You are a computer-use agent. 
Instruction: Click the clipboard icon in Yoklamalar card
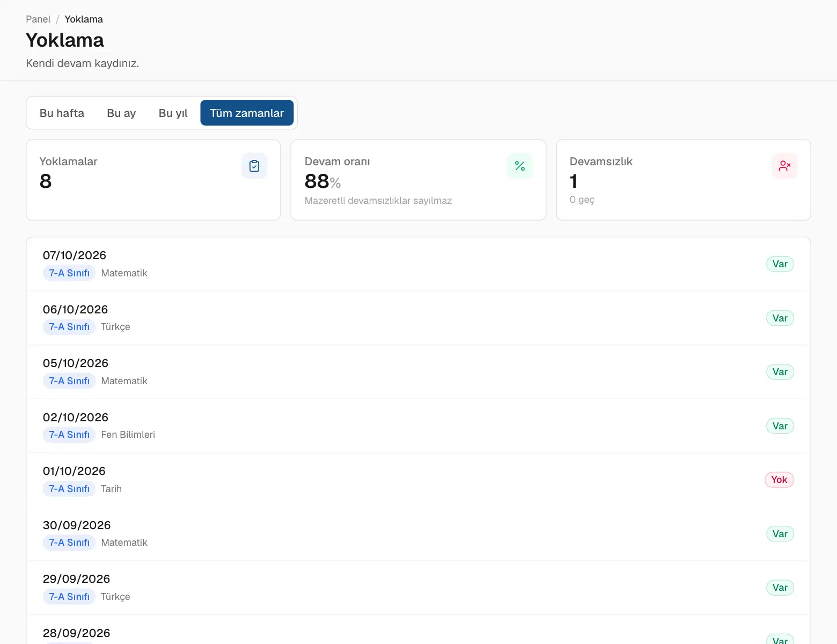pos(254,166)
